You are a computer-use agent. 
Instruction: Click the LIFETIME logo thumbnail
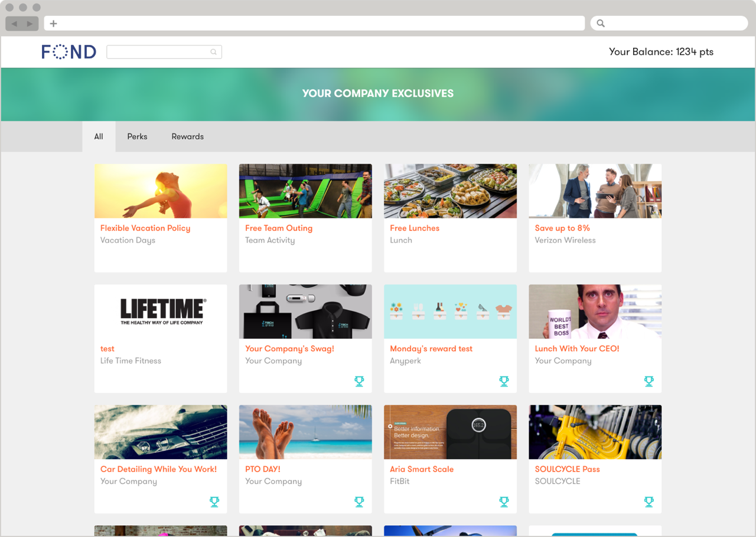[161, 312]
